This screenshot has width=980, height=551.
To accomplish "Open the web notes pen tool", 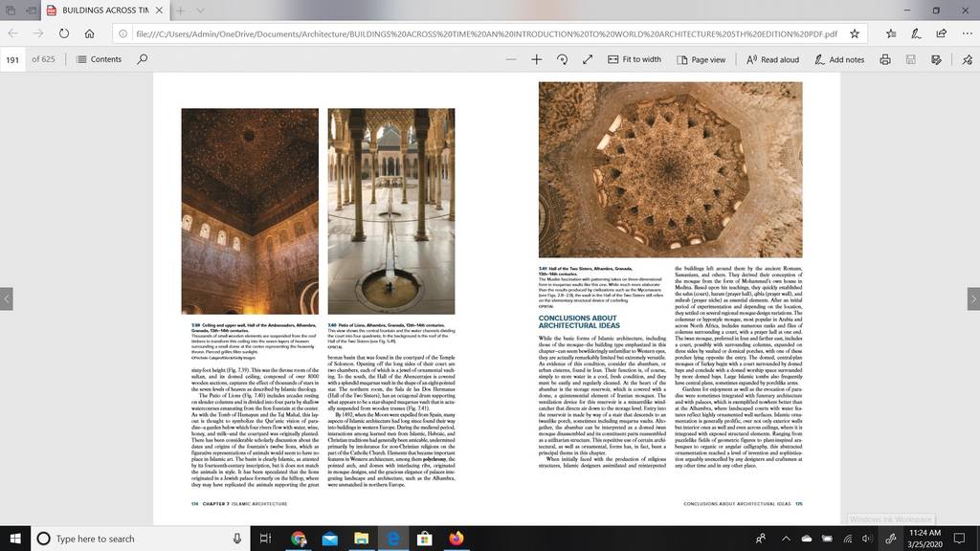I will [916, 33].
